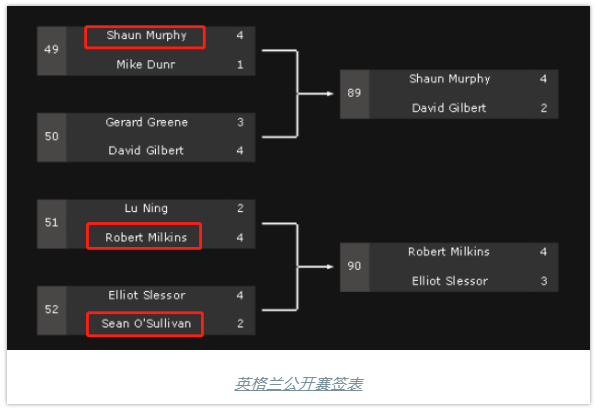Open match number 90 box
Image resolution: width=598 pixels, height=412 pixels.
click(x=354, y=267)
